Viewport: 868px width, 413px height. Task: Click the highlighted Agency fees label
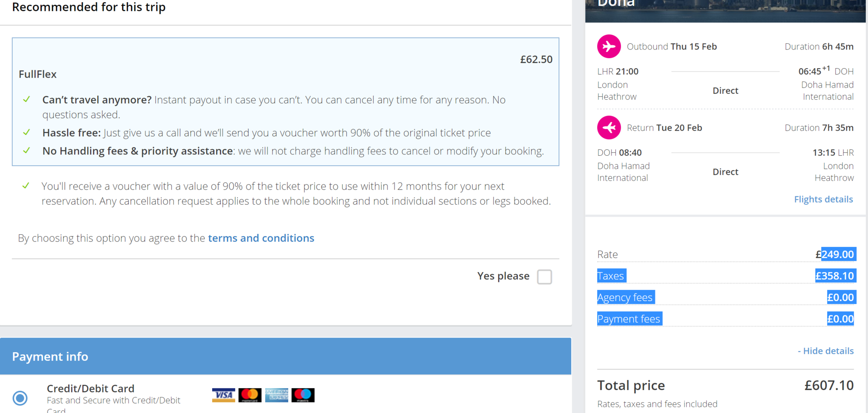(x=625, y=298)
